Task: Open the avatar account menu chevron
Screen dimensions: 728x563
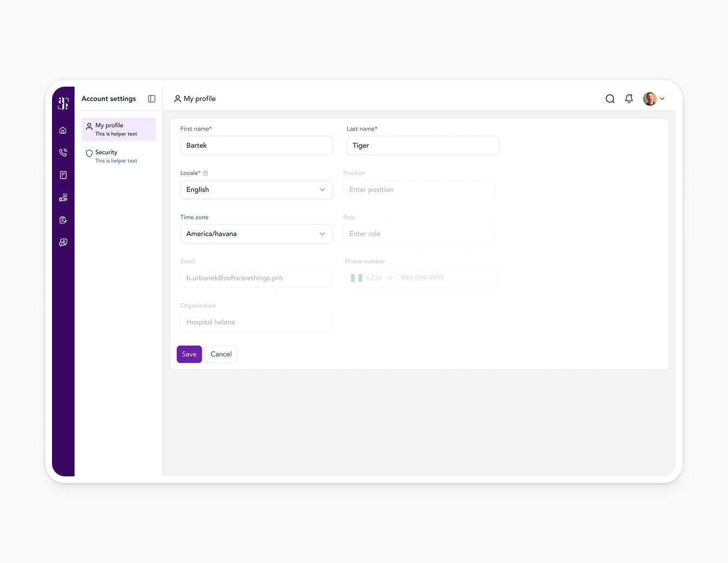Action: [662, 99]
